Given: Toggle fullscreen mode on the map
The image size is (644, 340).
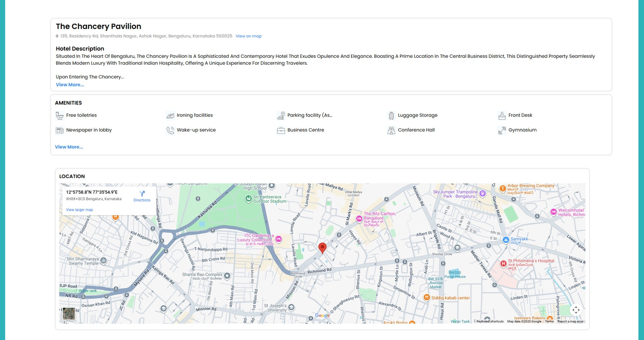Looking at the screenshot, I should (576, 310).
